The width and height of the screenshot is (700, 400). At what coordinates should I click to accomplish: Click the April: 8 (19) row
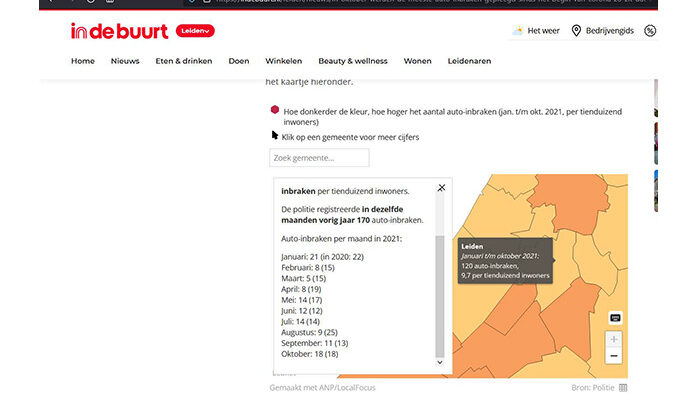(x=301, y=289)
